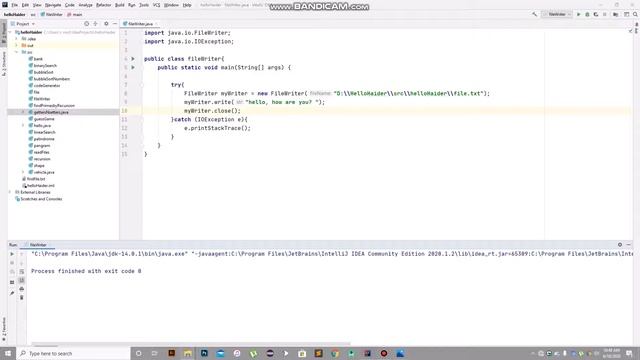Image resolution: width=640 pixels, height=360 pixels.
Task: Expand External Libraries node
Action: [11, 192]
